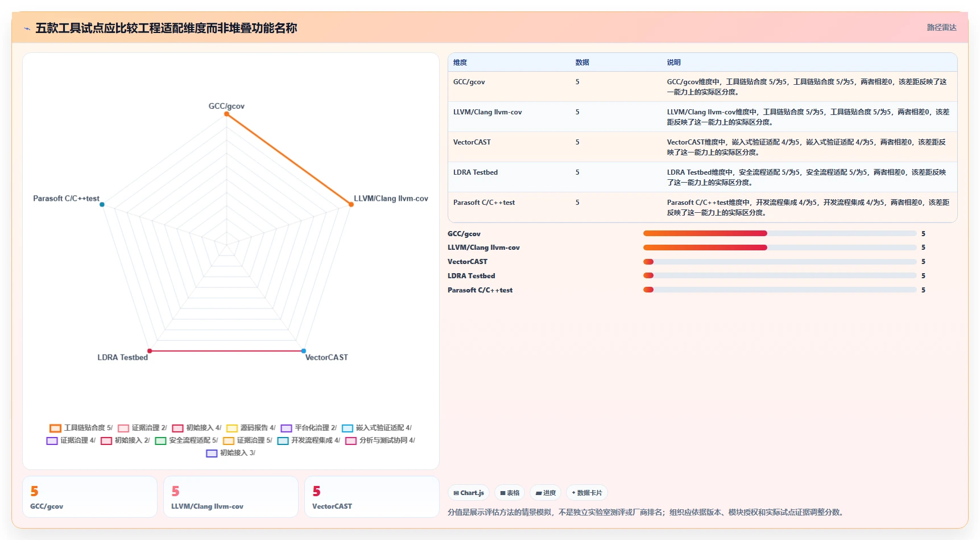Viewport: 980px width, 540px height.
Task: Open the LLVM/Clang llvm-cov score card
Action: 231,497
